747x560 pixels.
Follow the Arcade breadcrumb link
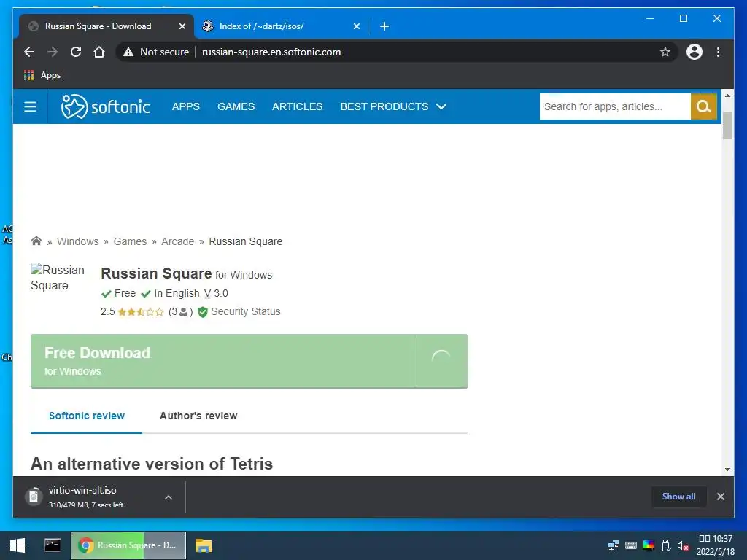click(x=178, y=241)
